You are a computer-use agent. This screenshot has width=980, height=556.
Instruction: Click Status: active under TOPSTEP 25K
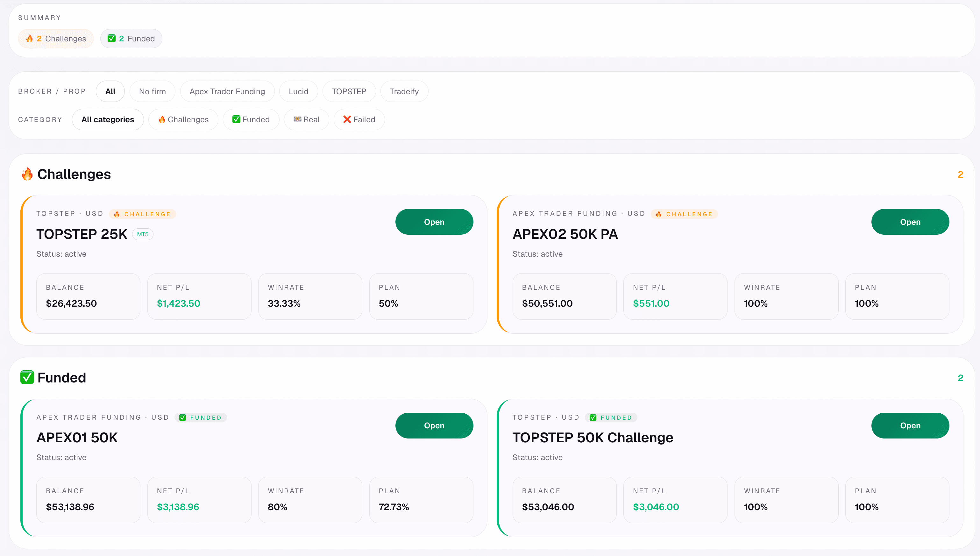(x=61, y=254)
